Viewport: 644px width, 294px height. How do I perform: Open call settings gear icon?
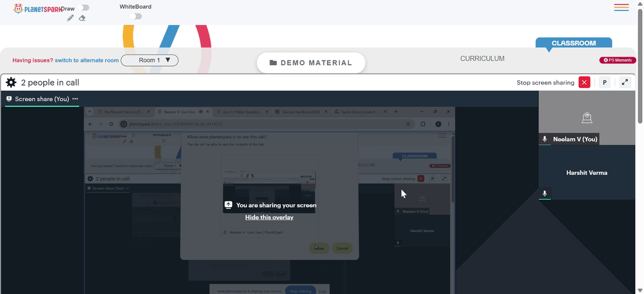point(11,82)
